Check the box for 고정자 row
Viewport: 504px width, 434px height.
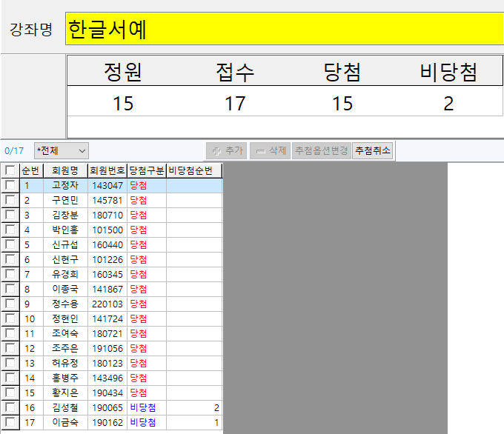pos(10,185)
